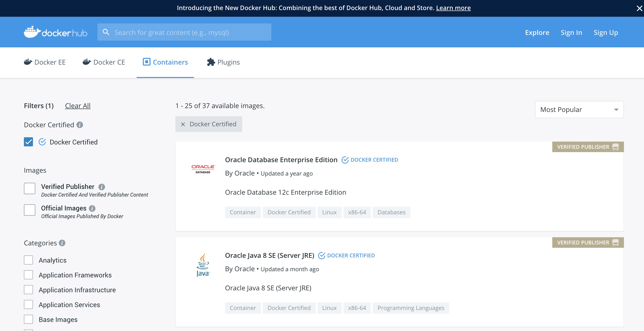
Task: Click certified badge icon in filter sidebar
Action: [42, 142]
